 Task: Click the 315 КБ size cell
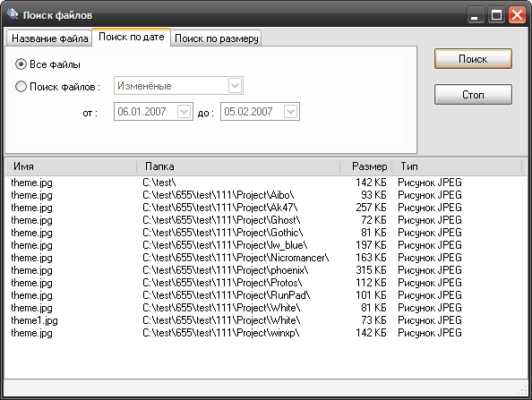coord(371,270)
